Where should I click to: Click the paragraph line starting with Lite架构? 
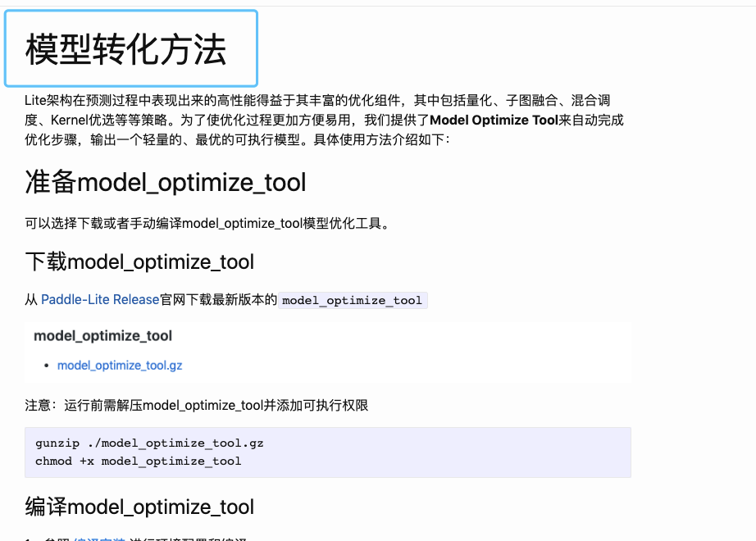click(317, 100)
